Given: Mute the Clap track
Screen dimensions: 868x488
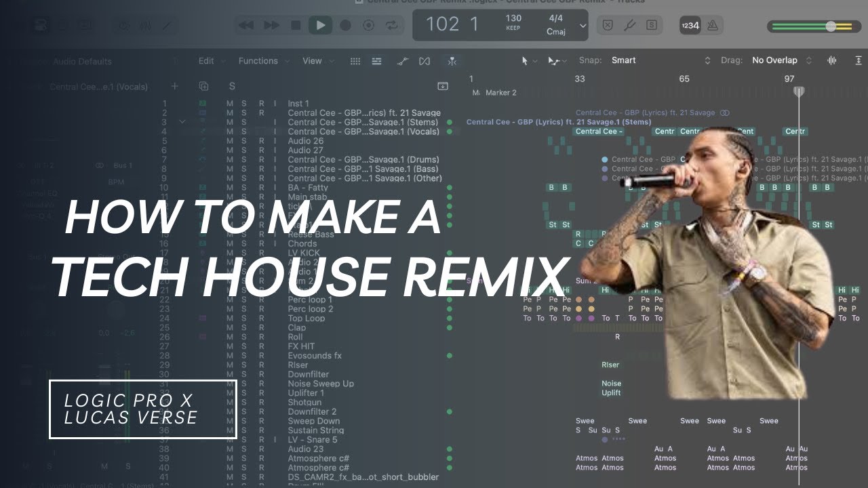Looking at the screenshot, I should point(230,327).
